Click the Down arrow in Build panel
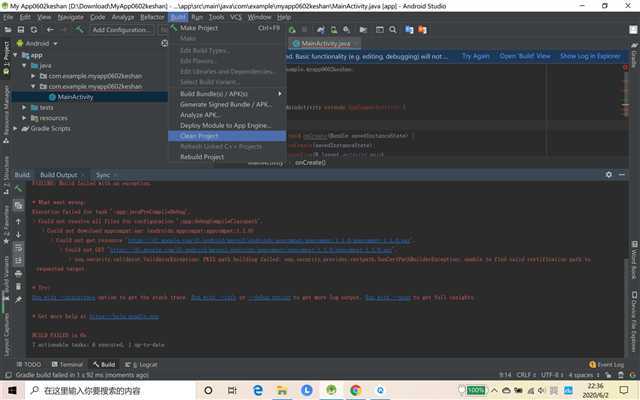This screenshot has width=640, height=400. point(18,235)
